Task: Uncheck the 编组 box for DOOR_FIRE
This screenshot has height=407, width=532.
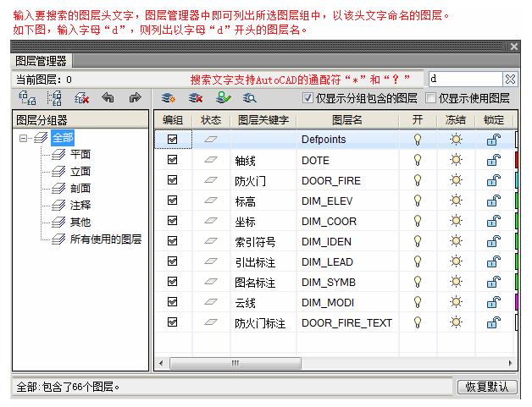Action: click(172, 180)
